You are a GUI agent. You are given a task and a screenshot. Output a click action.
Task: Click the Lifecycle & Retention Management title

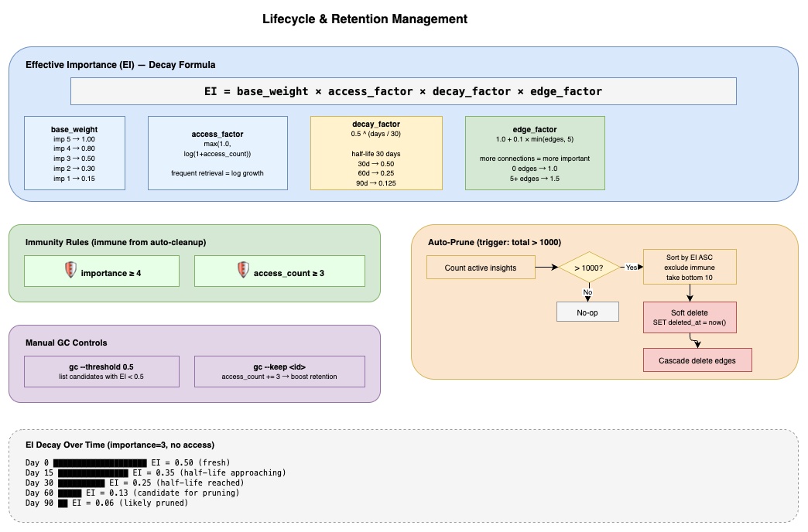(x=365, y=19)
